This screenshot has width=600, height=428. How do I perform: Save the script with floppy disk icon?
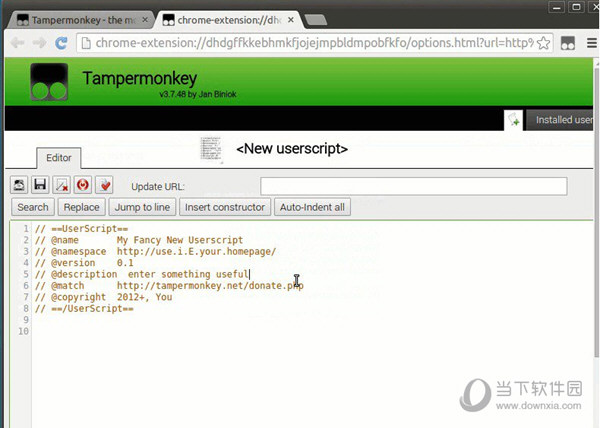click(x=40, y=185)
